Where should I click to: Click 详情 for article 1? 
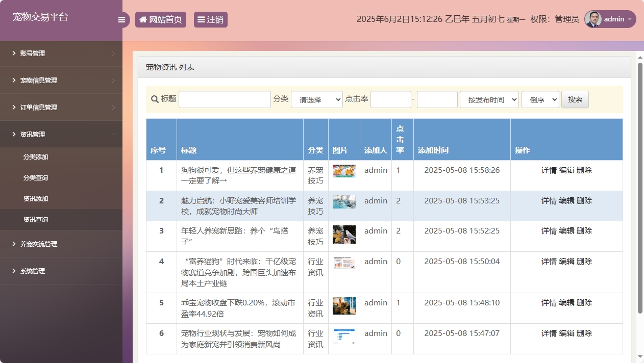pos(549,170)
